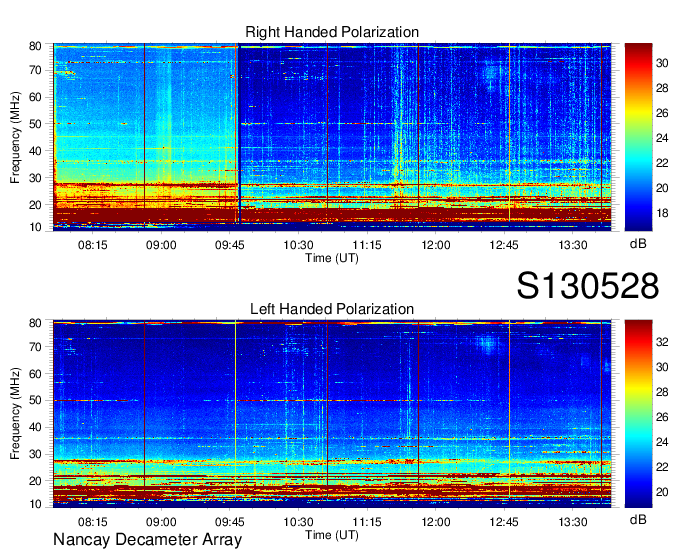
Task: Click the 09:45 tick label on the top plot
Action: pos(229,245)
